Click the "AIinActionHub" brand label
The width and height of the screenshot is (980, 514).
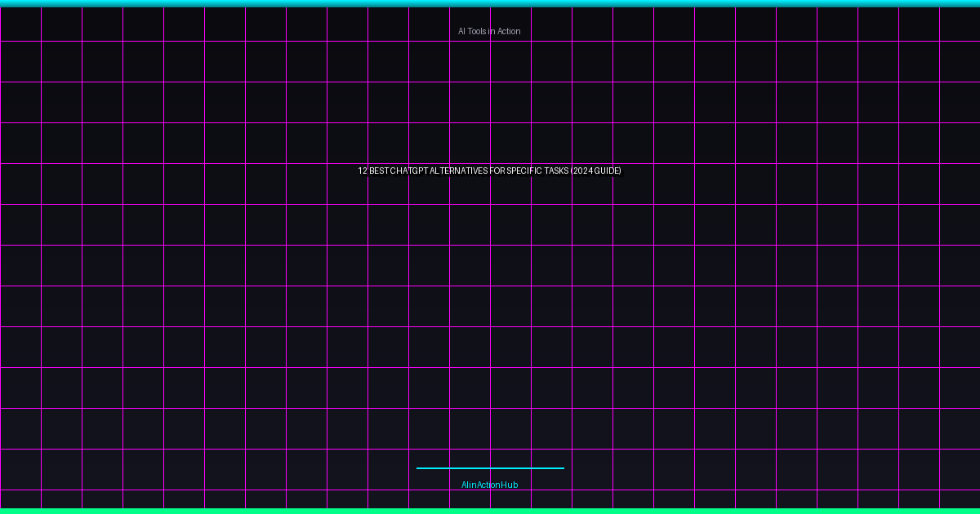(x=489, y=485)
